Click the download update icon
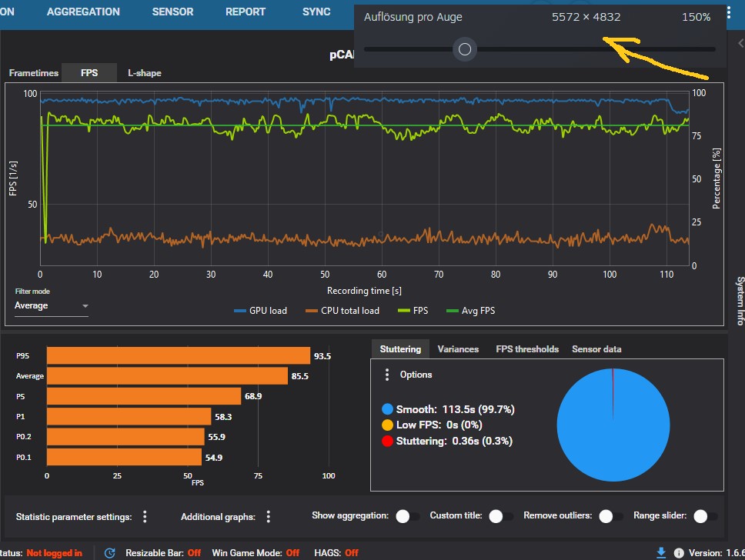The height and width of the screenshot is (560, 745). (661, 553)
